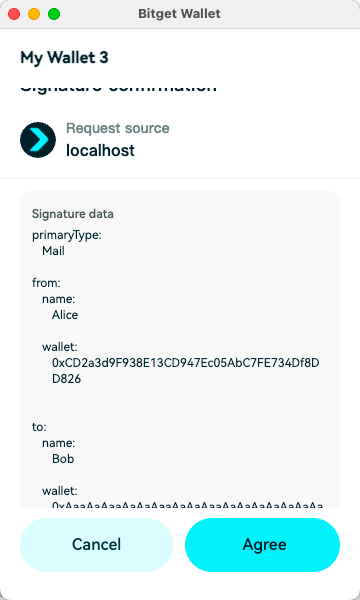Select the sender name Alice
360x600 pixels.
click(x=65, y=315)
